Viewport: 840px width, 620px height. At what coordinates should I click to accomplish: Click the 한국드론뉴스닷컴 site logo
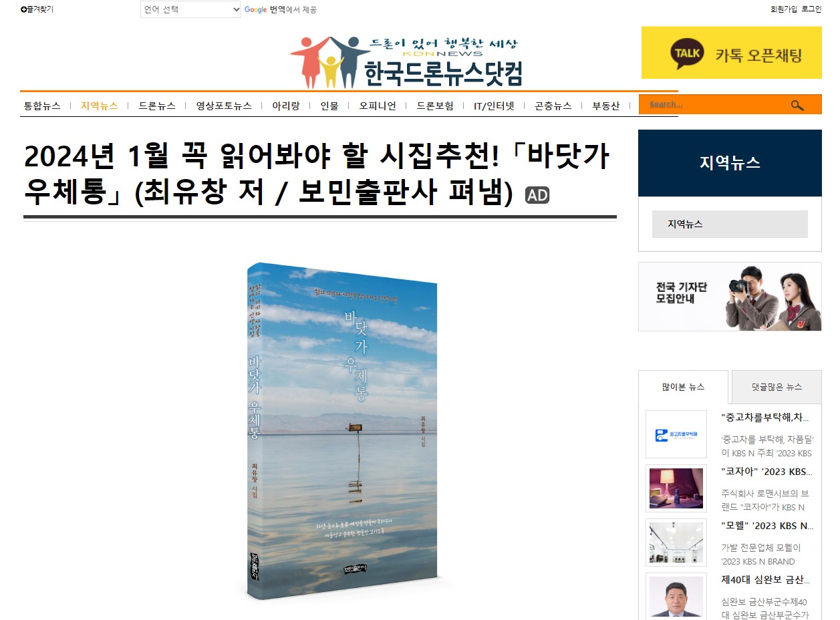(406, 62)
